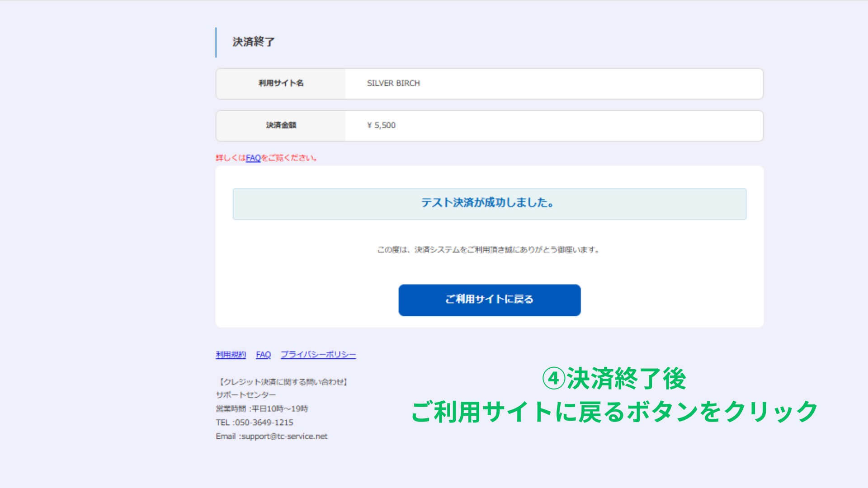Open the プライバシーポリシー link
This screenshot has height=488, width=868.
tap(319, 355)
